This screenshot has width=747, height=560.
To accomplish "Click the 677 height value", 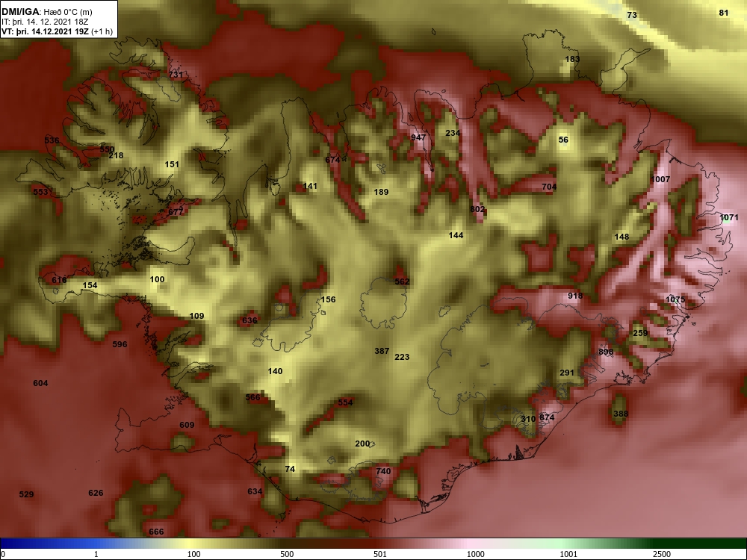I will (176, 212).
